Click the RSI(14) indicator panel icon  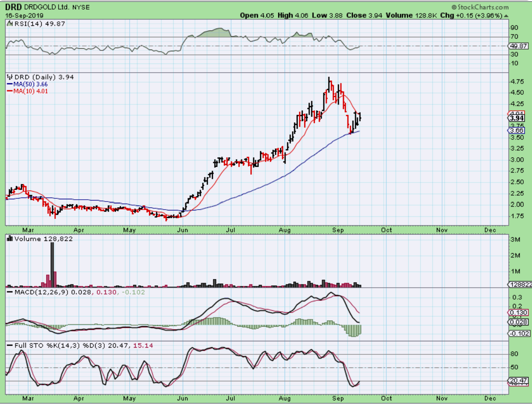click(x=10, y=24)
